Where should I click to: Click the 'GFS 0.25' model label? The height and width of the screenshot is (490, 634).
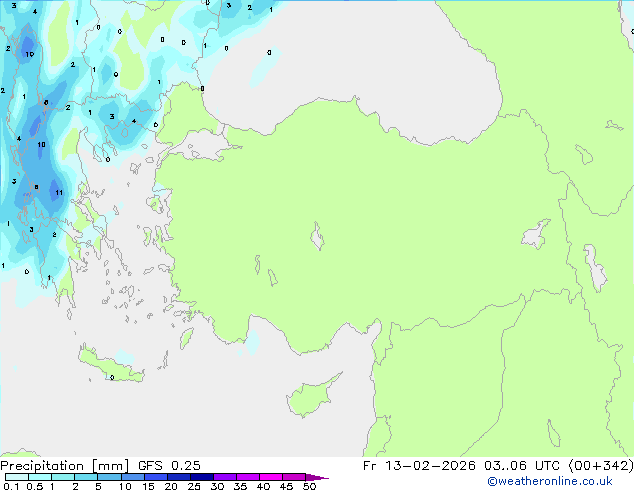coord(169,466)
